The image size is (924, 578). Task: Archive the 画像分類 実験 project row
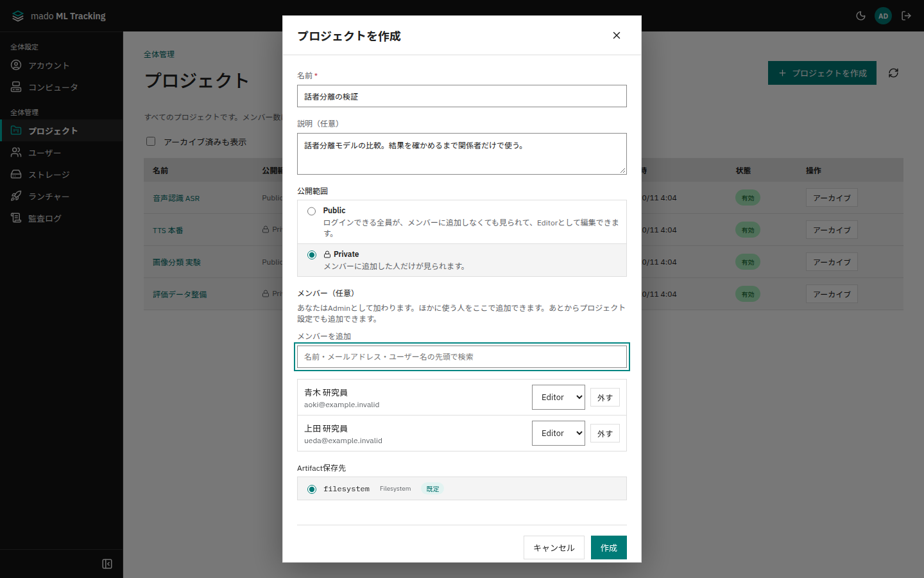point(832,262)
